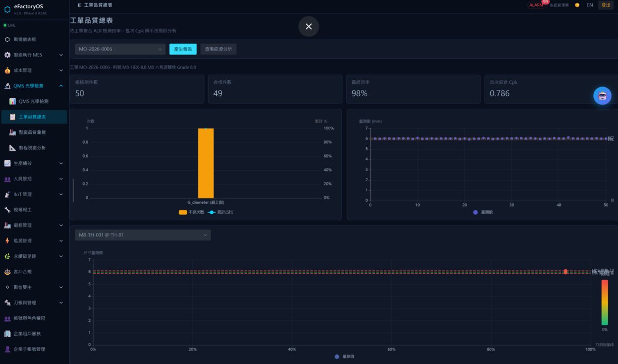
Task: Close the overlay with the X button
Action: click(308, 26)
